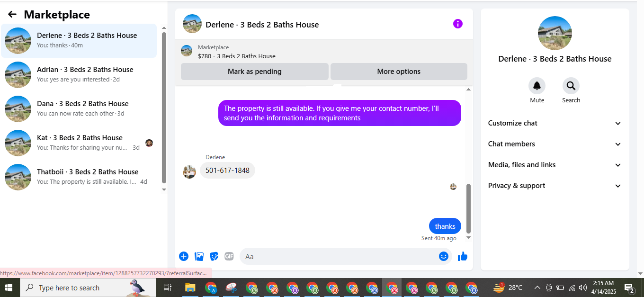Open Kat's 3 Beds 2 Baths chat

pyautogui.click(x=79, y=143)
